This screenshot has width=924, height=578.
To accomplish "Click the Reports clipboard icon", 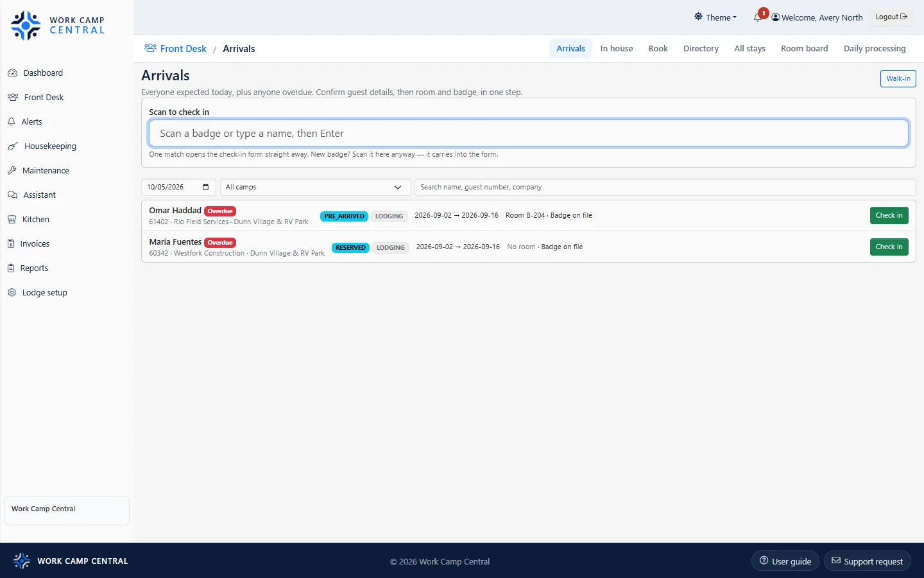I will [x=11, y=268].
